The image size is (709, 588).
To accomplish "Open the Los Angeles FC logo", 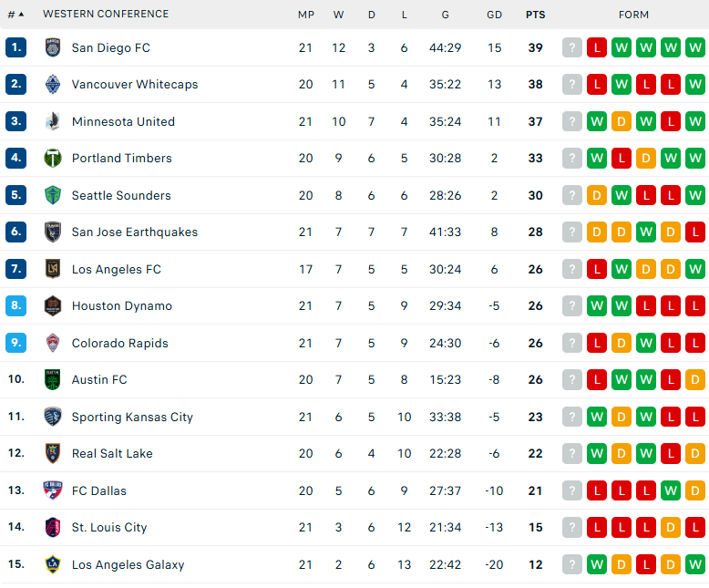I will 53,269.
